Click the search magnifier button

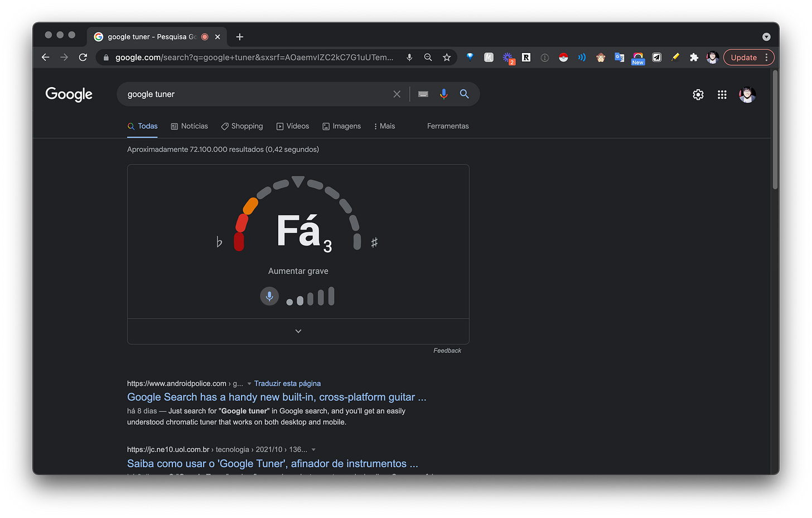[464, 94]
